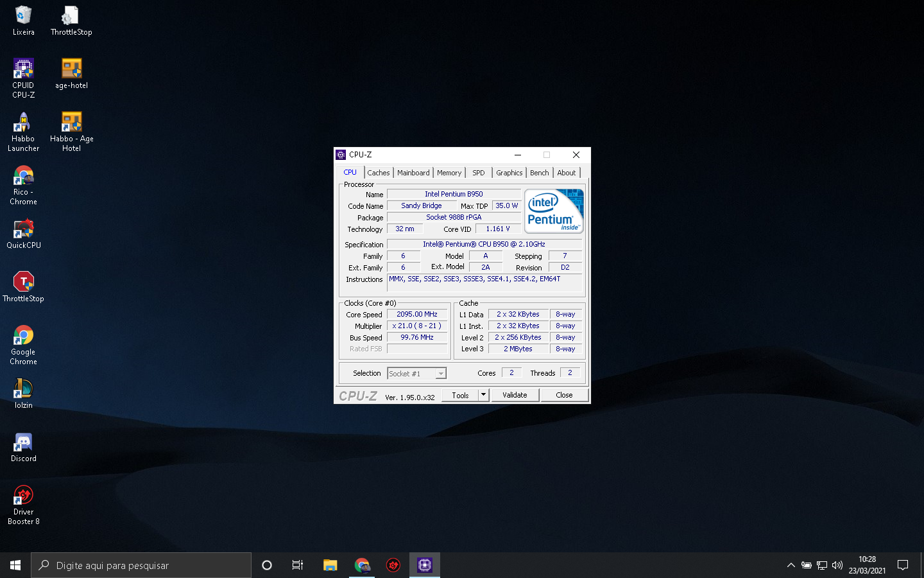Click the 35.0 W Max TDP value
This screenshot has width=924, height=578.
pyautogui.click(x=506, y=206)
